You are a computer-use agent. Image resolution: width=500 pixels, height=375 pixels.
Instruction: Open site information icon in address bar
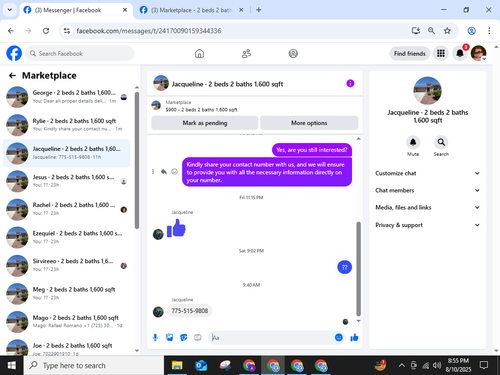click(67, 31)
